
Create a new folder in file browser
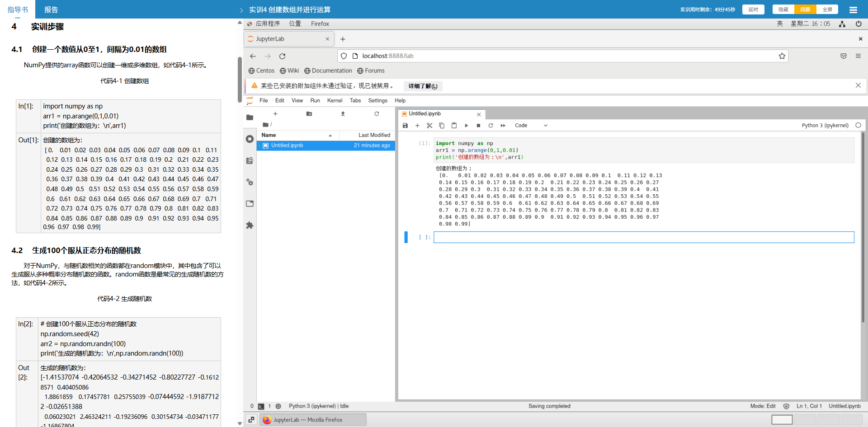[x=309, y=114]
